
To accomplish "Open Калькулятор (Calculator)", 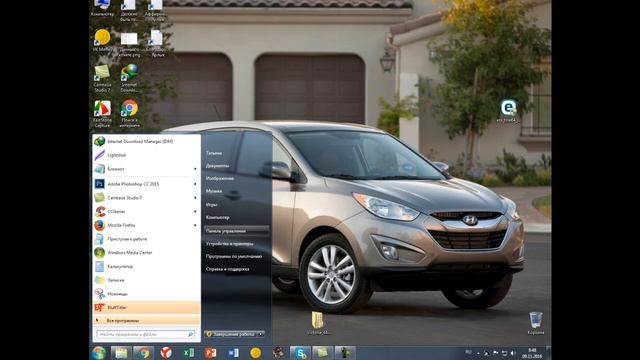I will coord(147,266).
